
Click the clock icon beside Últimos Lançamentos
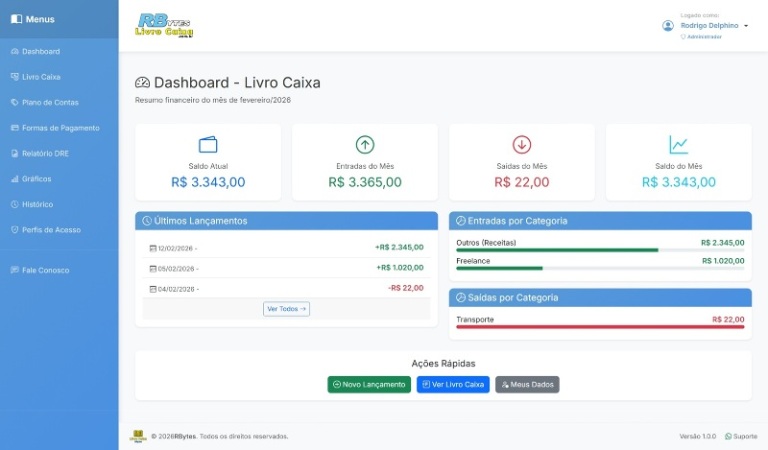pos(147,221)
